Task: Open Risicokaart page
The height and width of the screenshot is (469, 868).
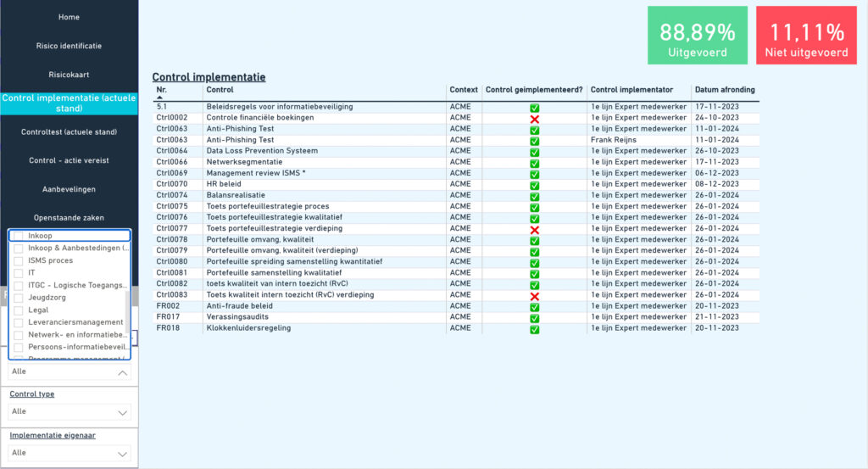Action: 70,75
